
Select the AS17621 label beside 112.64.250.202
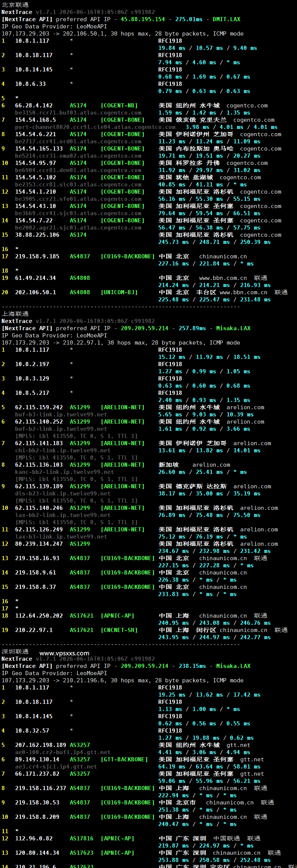coord(81,616)
